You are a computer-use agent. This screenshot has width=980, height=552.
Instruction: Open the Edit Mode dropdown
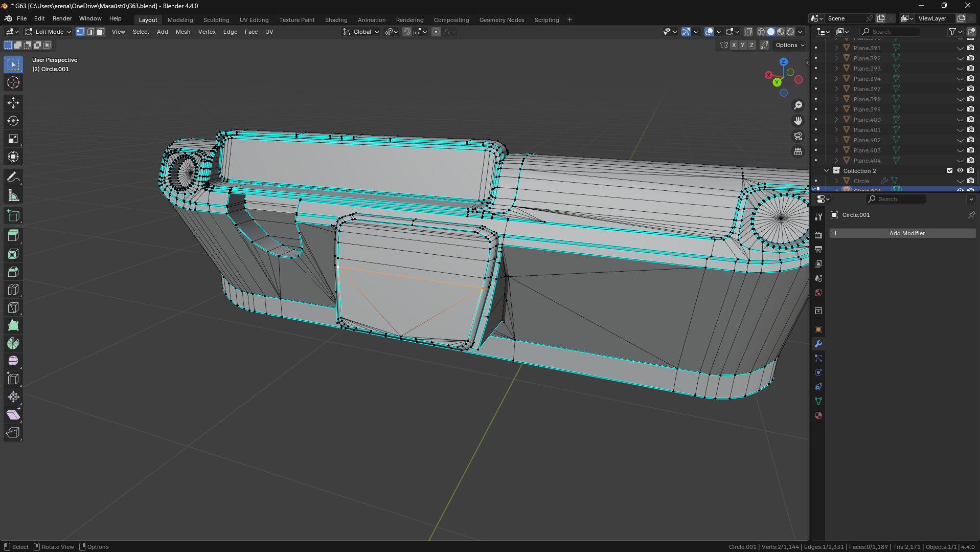[x=49, y=32]
